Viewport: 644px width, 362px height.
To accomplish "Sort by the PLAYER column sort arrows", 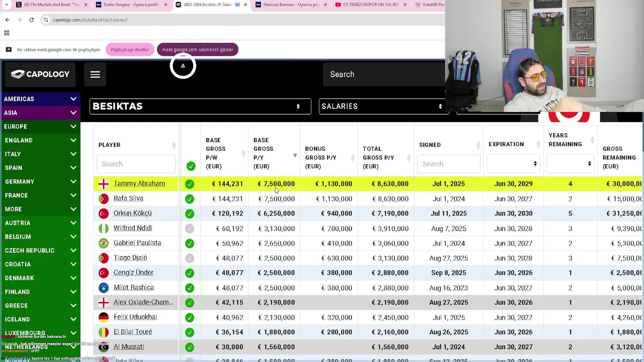I will point(174,145).
